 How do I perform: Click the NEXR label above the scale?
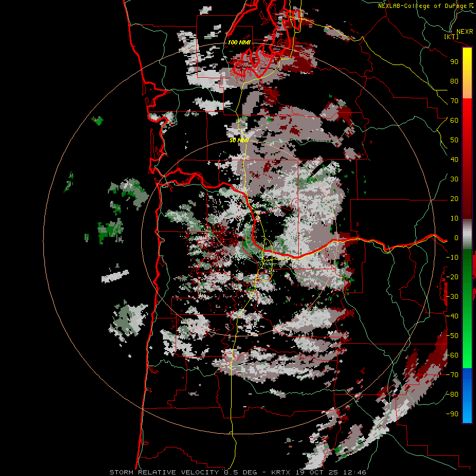pyautogui.click(x=465, y=32)
